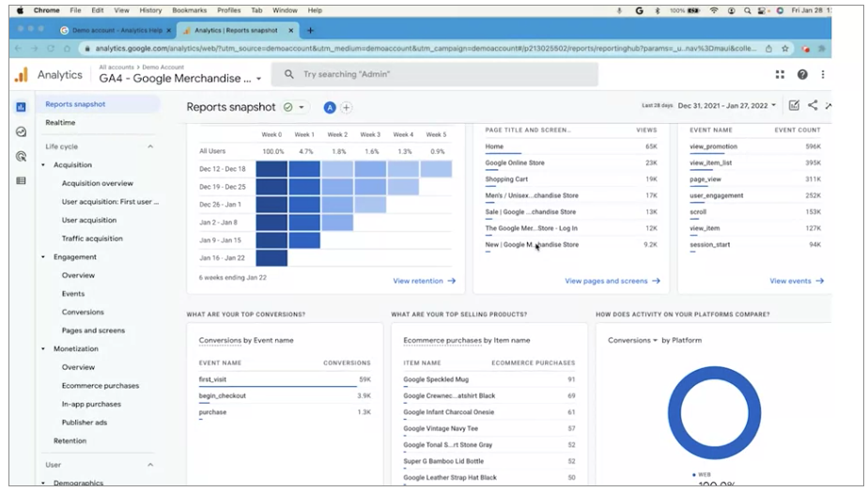This screenshot has width=868, height=492.
Task: Open the Chrome Edit menu
Action: 98,10
